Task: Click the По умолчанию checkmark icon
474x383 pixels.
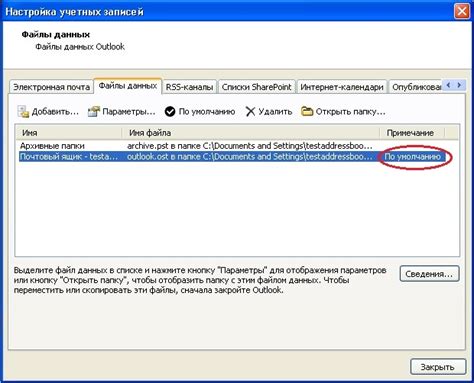Action: (x=170, y=112)
